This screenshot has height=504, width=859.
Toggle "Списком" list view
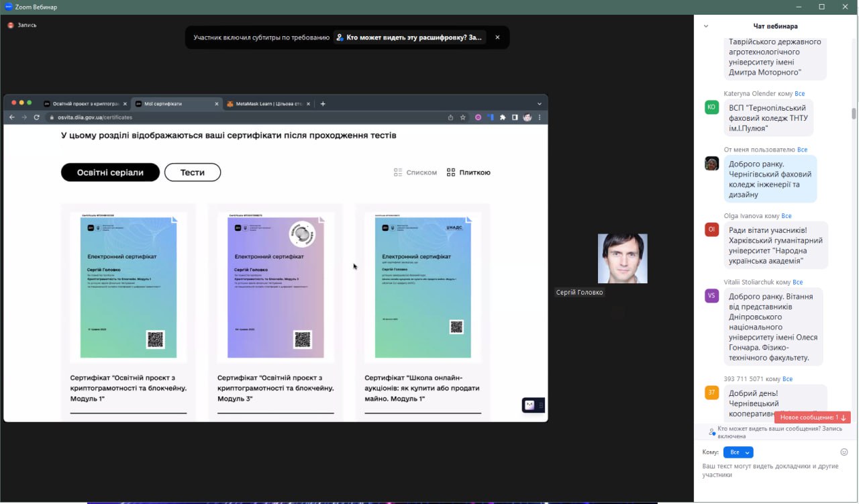415,172
